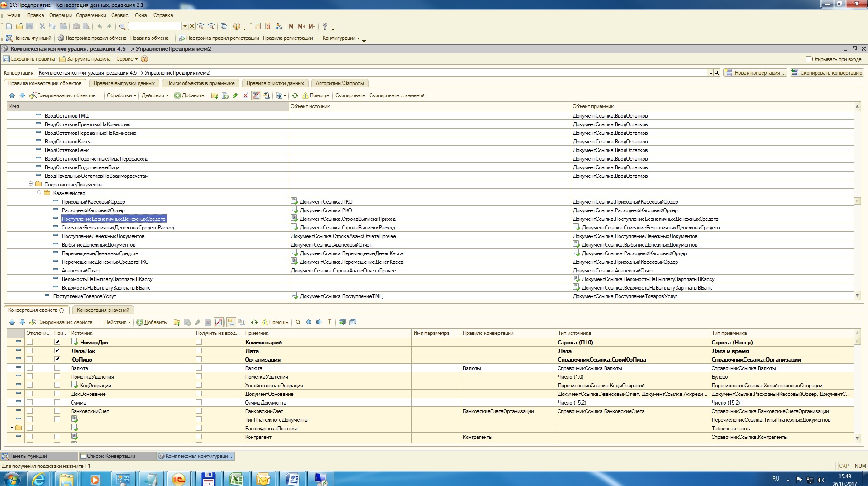Open the Действия dropdown in objects toolbar
868x486 pixels.
(155, 95)
